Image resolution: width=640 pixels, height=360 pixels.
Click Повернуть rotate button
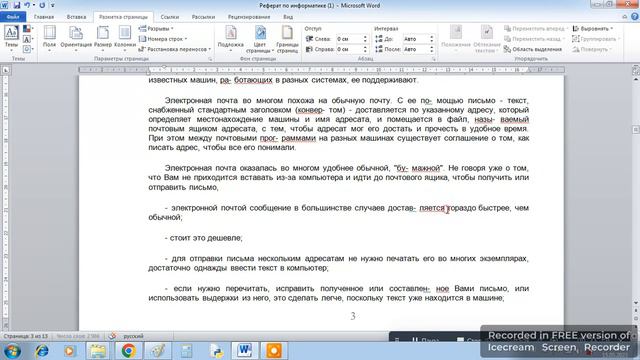click(592, 49)
